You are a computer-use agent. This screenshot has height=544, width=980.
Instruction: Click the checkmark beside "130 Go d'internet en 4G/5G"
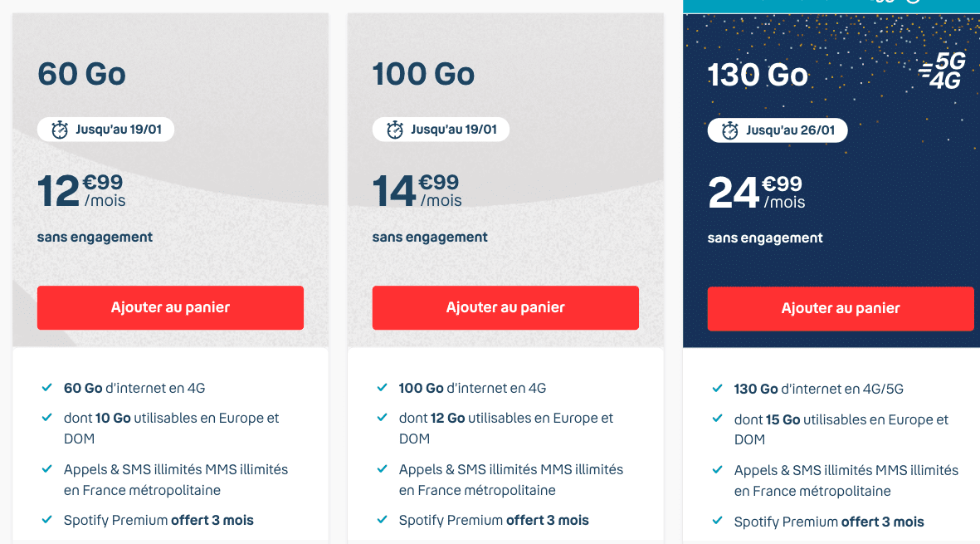pos(717,388)
